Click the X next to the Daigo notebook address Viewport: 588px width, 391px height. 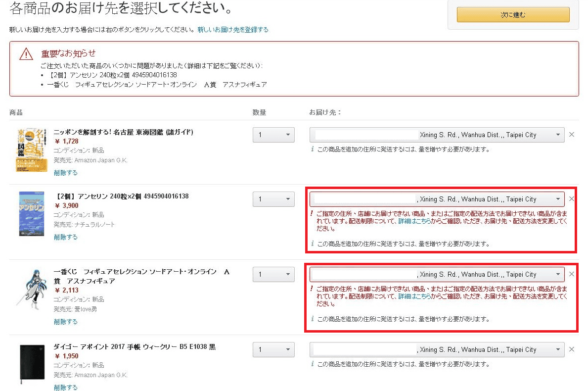572,349
